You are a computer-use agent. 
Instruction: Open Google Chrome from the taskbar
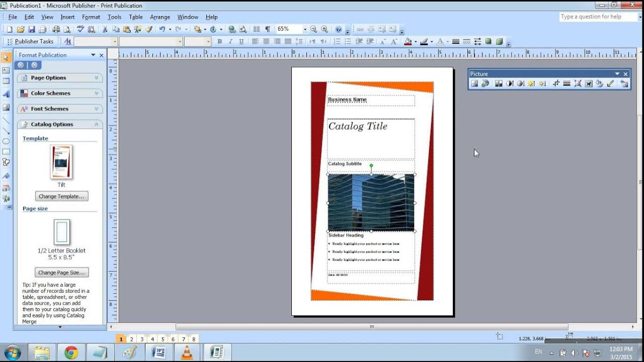tap(71, 353)
